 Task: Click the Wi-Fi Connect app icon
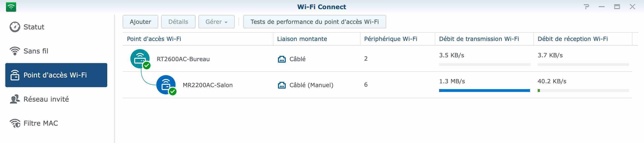point(11,7)
